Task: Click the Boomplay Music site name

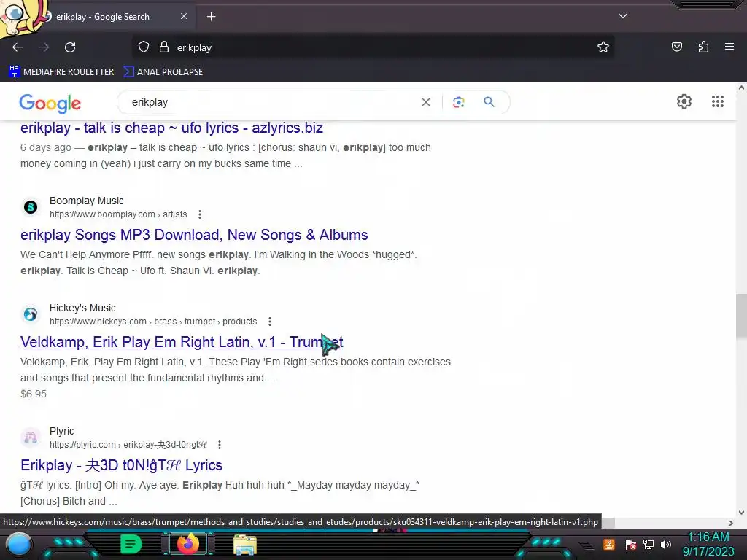Action: [x=86, y=201]
